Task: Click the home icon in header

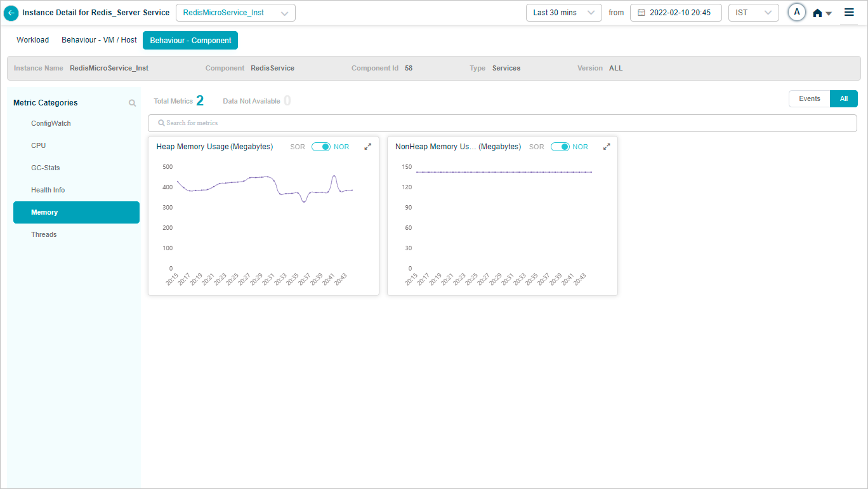Action: pyautogui.click(x=818, y=13)
